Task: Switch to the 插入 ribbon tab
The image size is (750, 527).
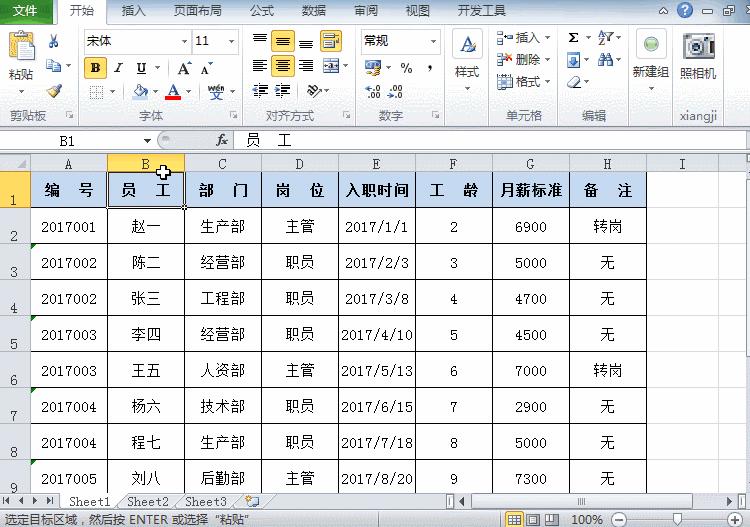Action: pos(133,11)
